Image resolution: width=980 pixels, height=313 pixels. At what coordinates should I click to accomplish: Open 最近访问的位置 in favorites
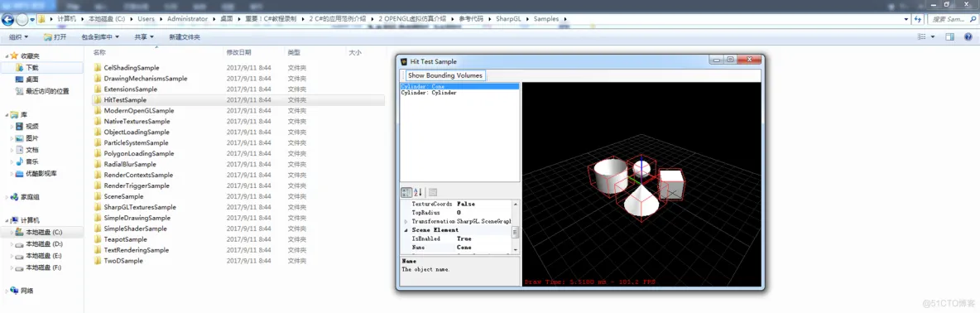(47, 91)
